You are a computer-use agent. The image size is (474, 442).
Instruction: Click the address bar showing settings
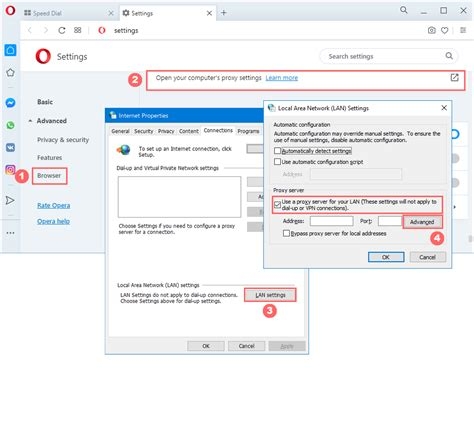[x=260, y=30]
